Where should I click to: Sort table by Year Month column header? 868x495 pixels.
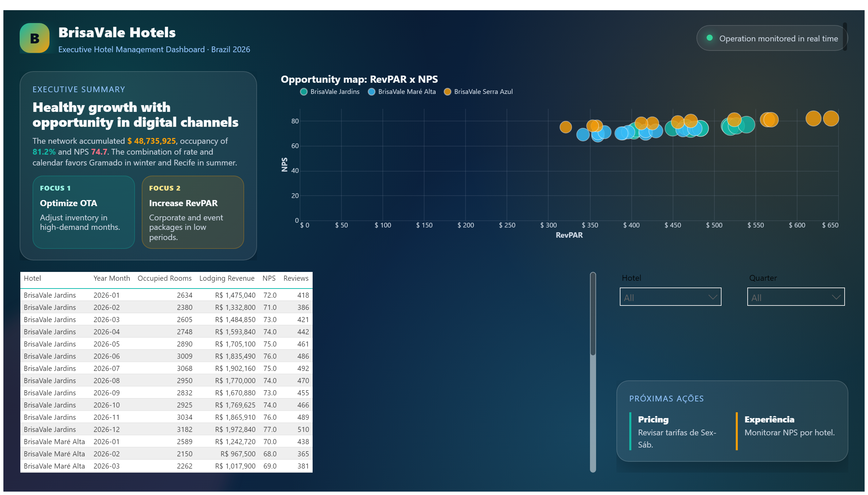112,278
